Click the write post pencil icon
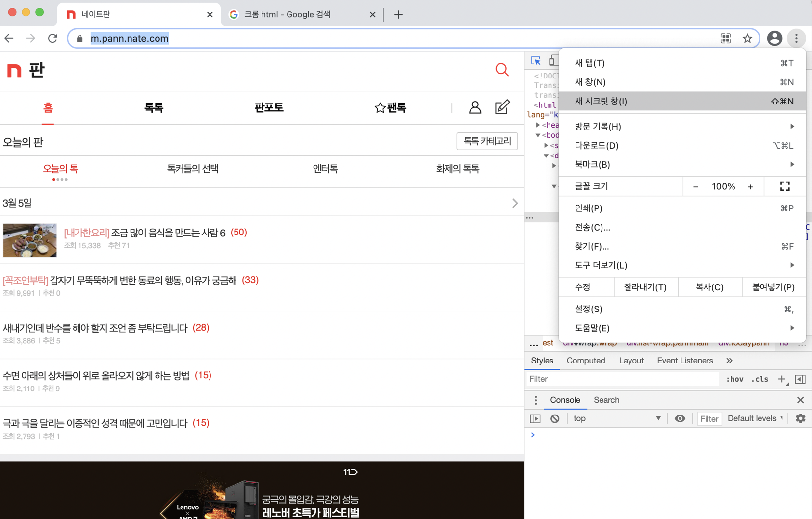This screenshot has width=812, height=519. pos(502,107)
